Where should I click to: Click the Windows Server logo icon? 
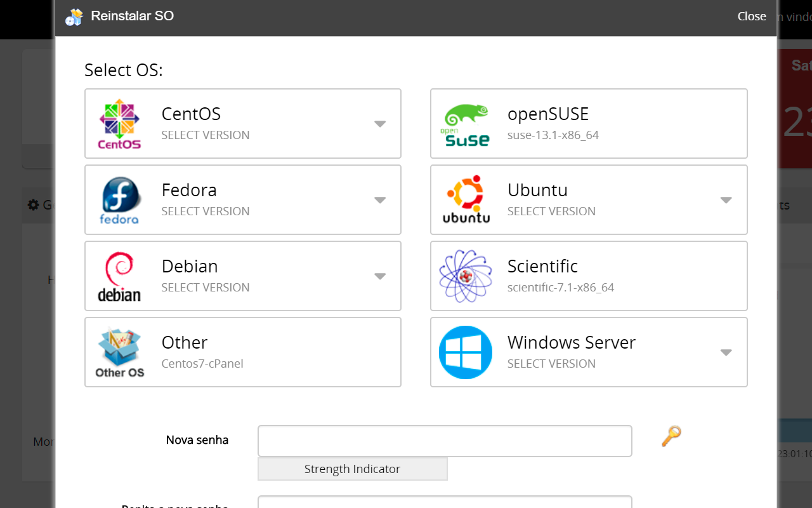tap(466, 352)
